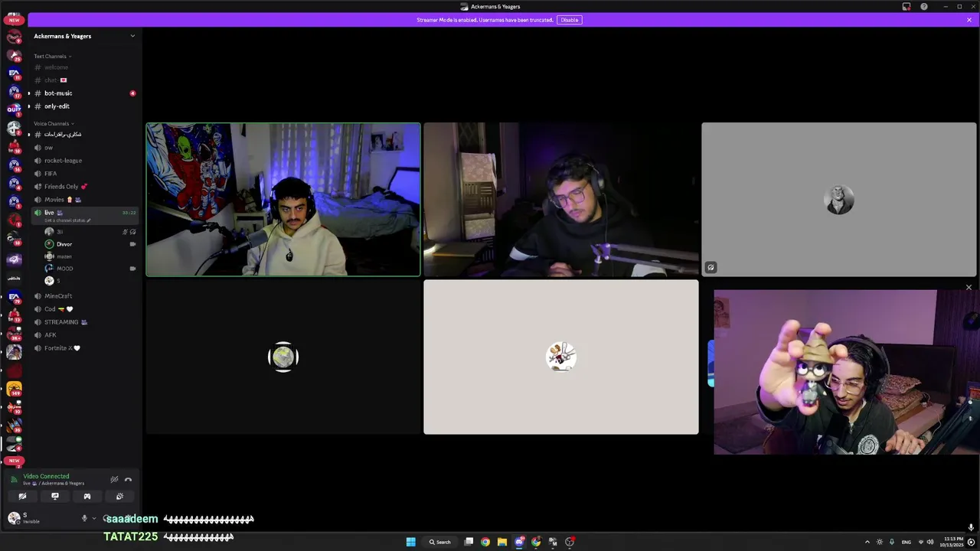Open the Task View taskbar icon

point(469,542)
